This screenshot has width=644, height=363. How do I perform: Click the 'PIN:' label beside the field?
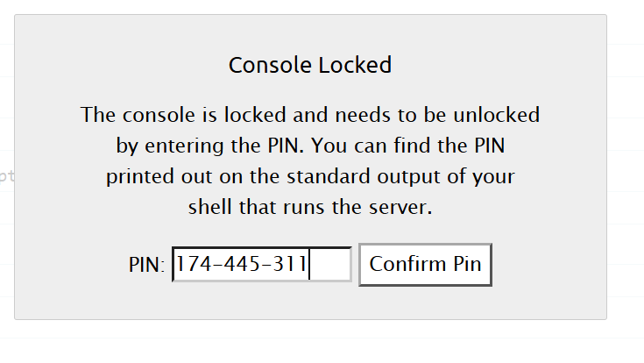[146, 265]
